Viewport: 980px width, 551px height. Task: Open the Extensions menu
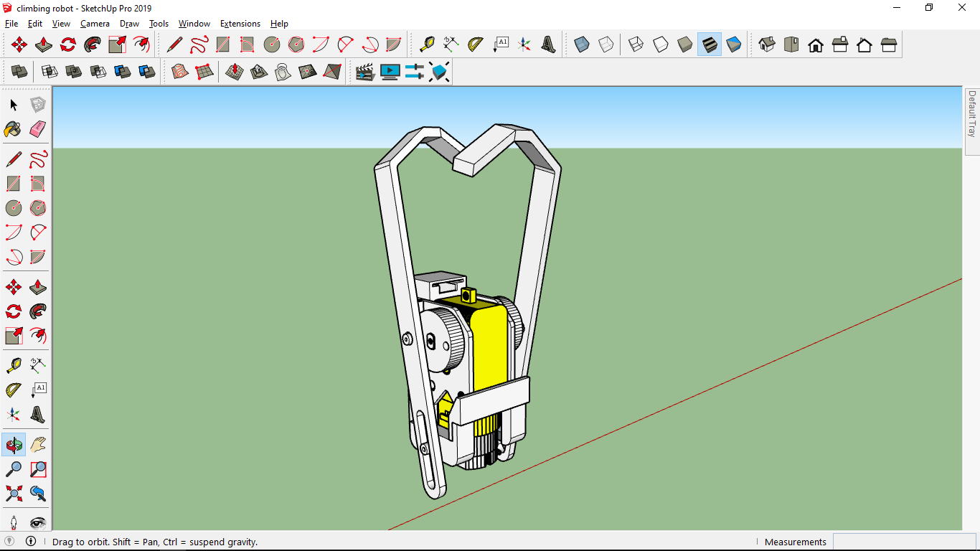[x=240, y=24]
